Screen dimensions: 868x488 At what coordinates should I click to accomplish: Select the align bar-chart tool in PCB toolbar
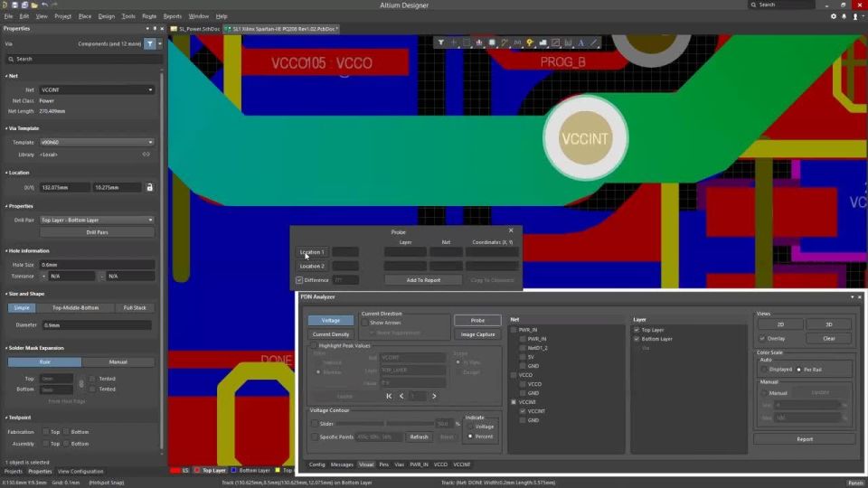(479, 42)
